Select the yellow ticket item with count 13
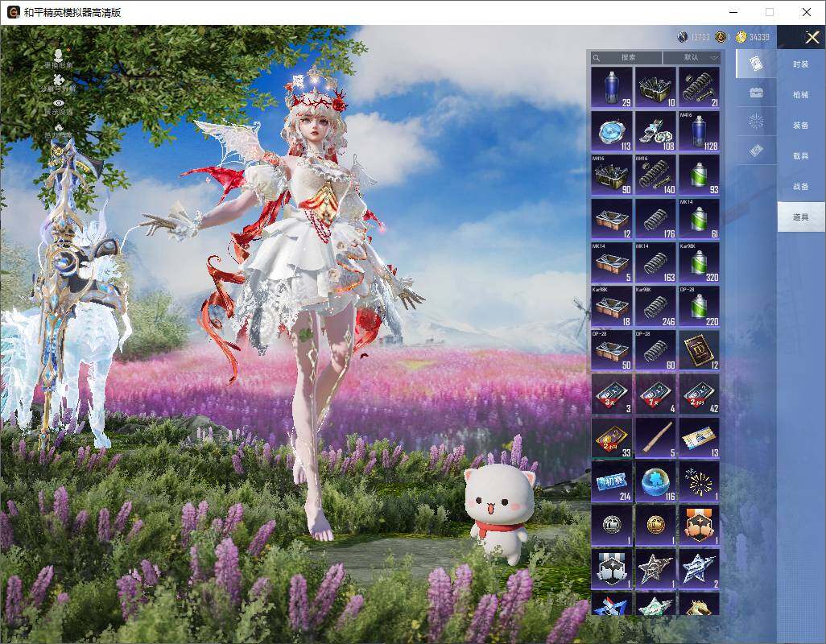The height and width of the screenshot is (644, 826). click(699, 438)
